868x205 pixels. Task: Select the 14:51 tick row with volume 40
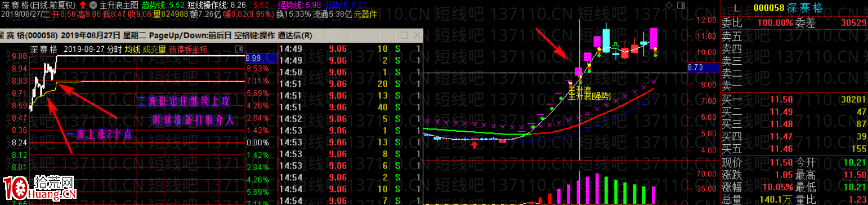[350, 107]
